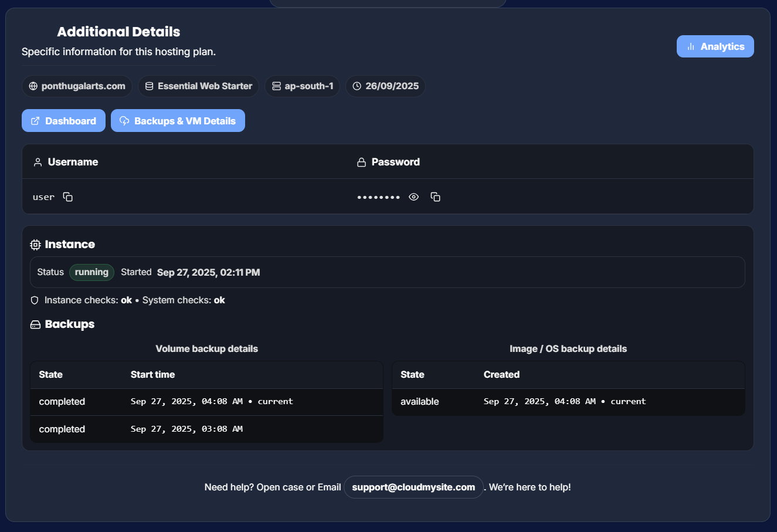Click the copy icon next to the username
The height and width of the screenshot is (532, 777).
[x=67, y=196]
